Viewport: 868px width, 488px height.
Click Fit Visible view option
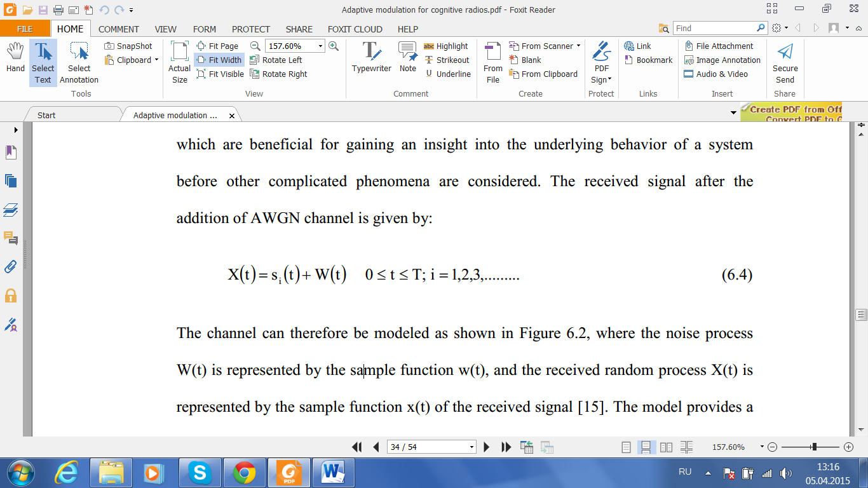click(x=220, y=74)
